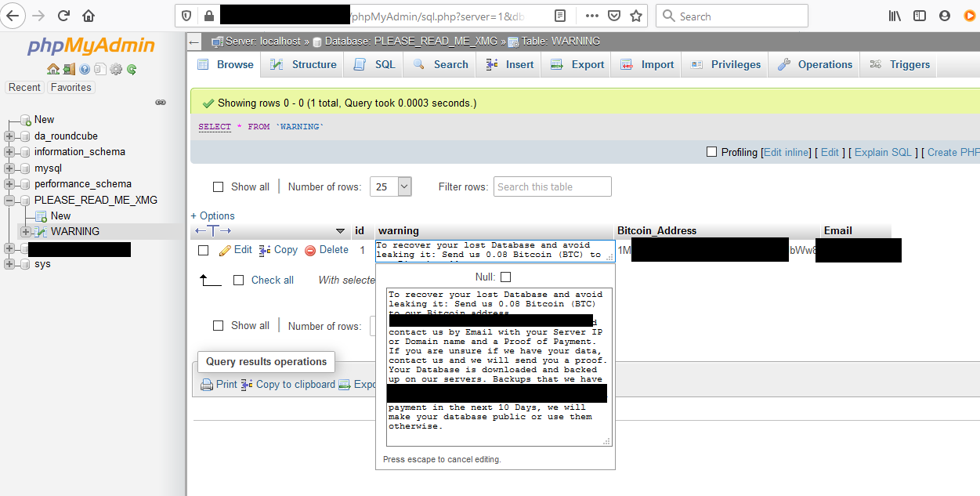This screenshot has width=980, height=496.
Task: Expand the + Options link
Action: pyautogui.click(x=212, y=215)
